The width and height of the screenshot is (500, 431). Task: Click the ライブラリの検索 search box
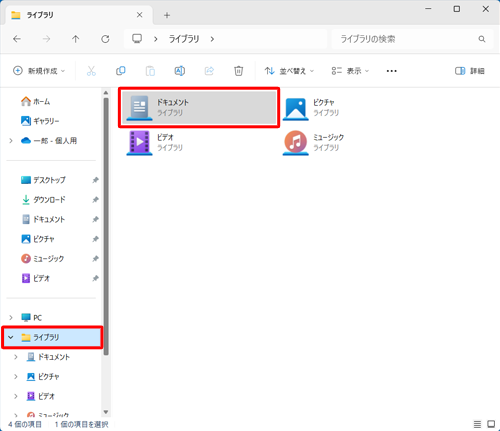tap(413, 39)
